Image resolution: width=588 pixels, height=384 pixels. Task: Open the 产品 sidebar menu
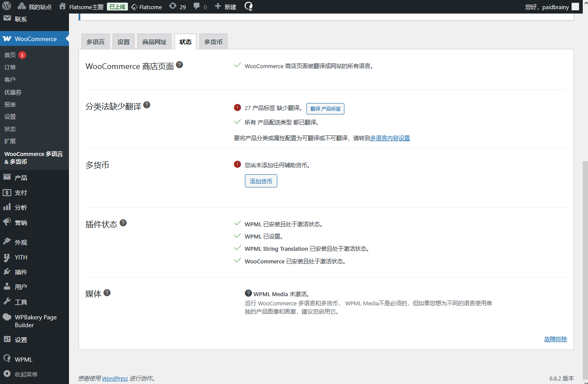click(x=34, y=178)
